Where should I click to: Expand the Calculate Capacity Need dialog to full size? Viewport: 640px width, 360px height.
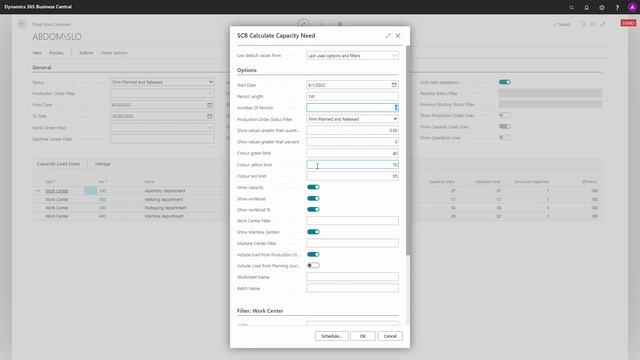tap(388, 36)
